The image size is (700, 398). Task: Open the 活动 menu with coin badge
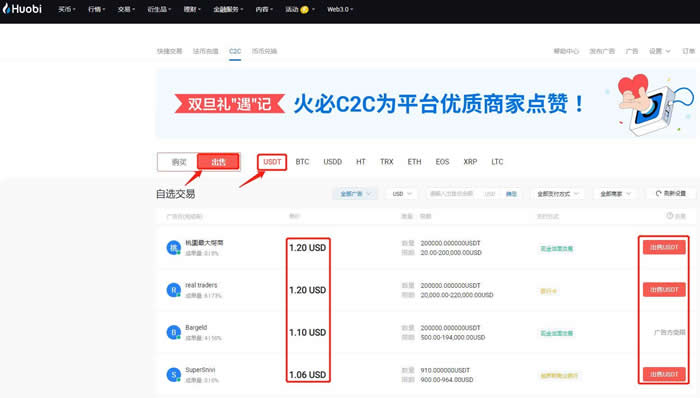(300, 9)
